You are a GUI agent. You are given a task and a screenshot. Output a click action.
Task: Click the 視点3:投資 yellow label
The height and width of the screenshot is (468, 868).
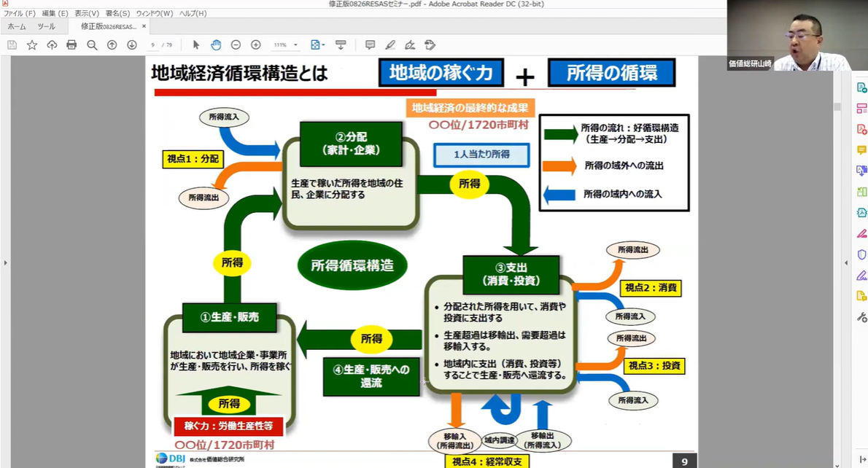[x=654, y=366]
